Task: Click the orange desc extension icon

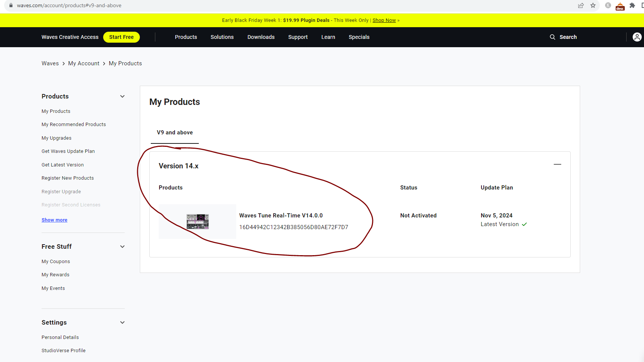Action: 620,6
